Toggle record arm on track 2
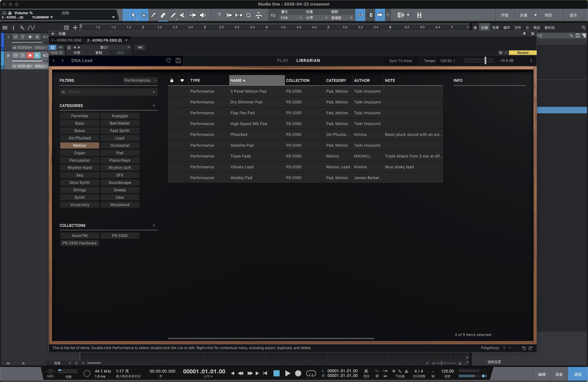The width and height of the screenshot is (588, 382). 30,55
